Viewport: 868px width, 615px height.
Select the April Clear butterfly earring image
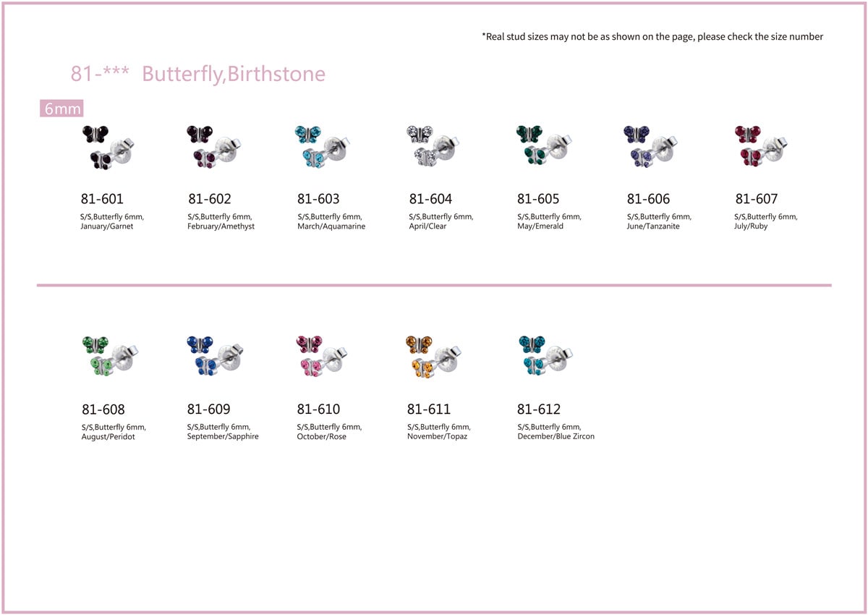click(434, 148)
